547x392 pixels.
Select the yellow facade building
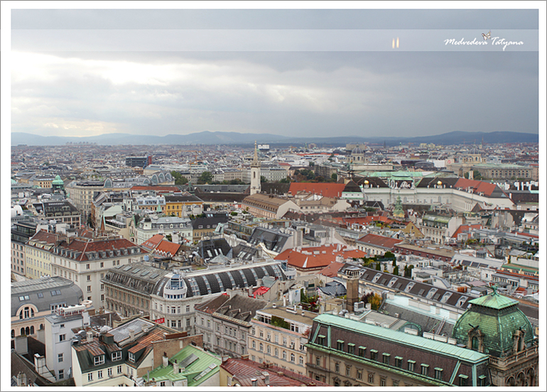coord(182,207)
